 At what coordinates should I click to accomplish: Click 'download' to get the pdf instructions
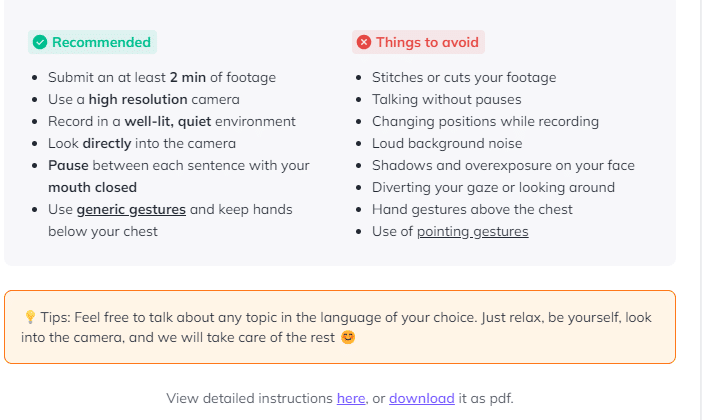[422, 398]
